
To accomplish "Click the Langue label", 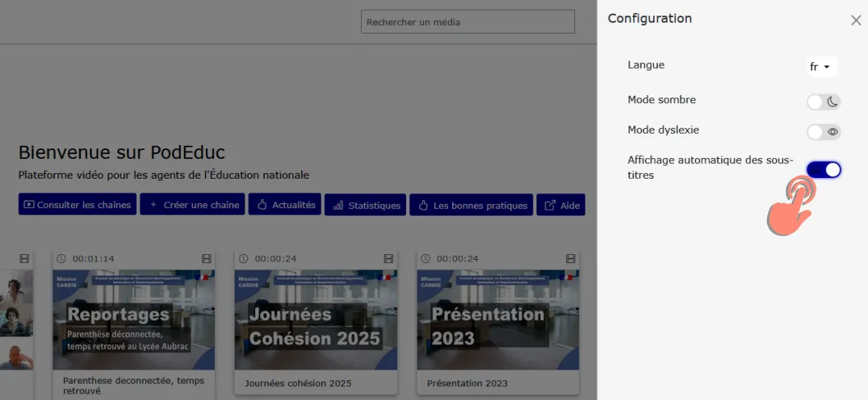I will pos(646,65).
